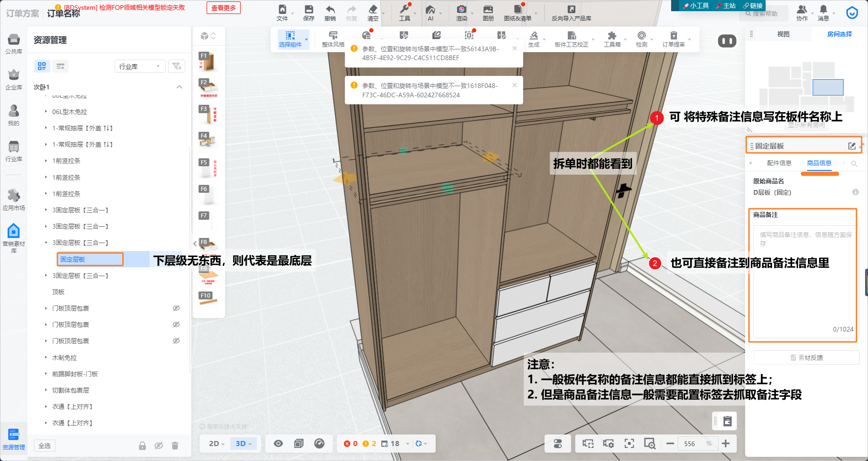
Task: Expand the 木制免拉 tree item
Action: [46, 358]
